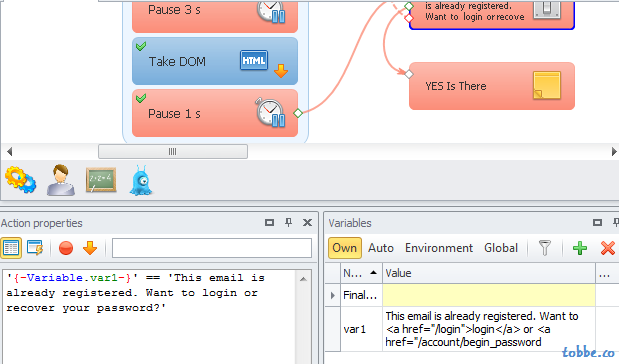Sort by the Name column header
The image size is (619, 364).
pyautogui.click(x=361, y=273)
